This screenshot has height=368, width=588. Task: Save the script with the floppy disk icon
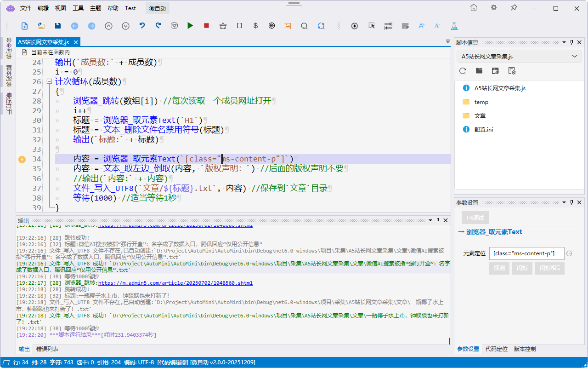(x=58, y=26)
